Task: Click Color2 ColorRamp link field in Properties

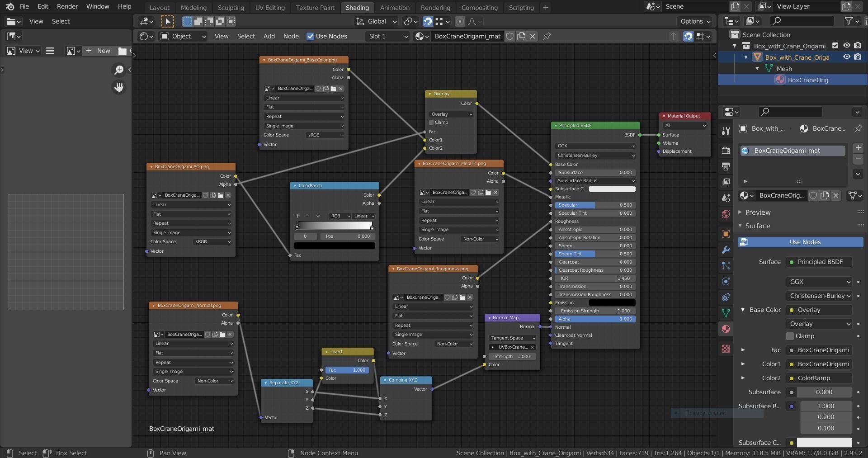Action: 819,378
